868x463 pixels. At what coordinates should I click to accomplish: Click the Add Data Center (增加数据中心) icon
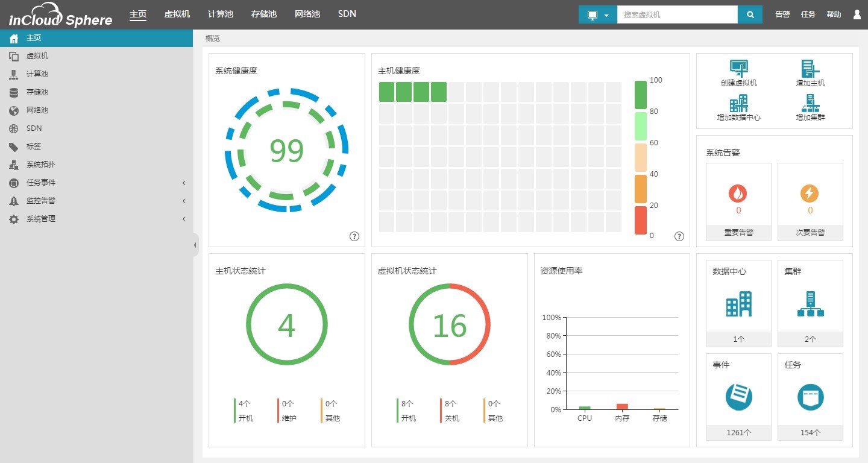pyautogui.click(x=738, y=103)
